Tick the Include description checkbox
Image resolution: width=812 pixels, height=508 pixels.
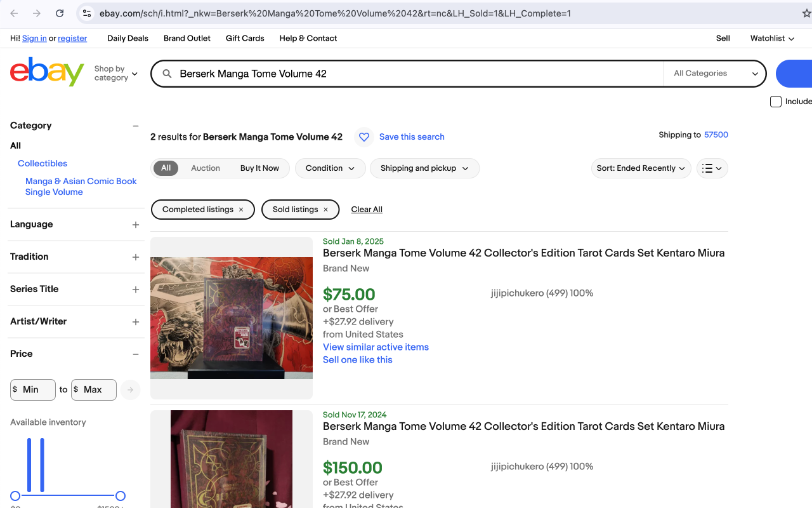775,102
